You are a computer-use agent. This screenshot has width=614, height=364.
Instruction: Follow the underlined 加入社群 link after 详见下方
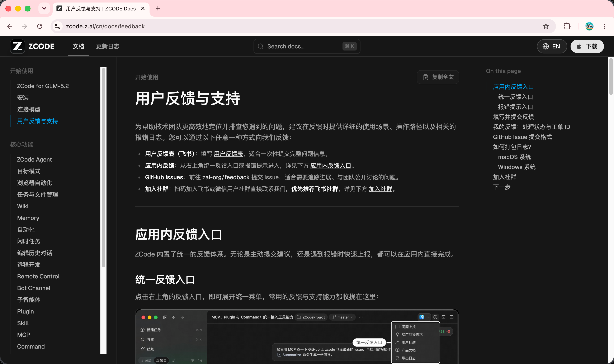(x=380, y=189)
